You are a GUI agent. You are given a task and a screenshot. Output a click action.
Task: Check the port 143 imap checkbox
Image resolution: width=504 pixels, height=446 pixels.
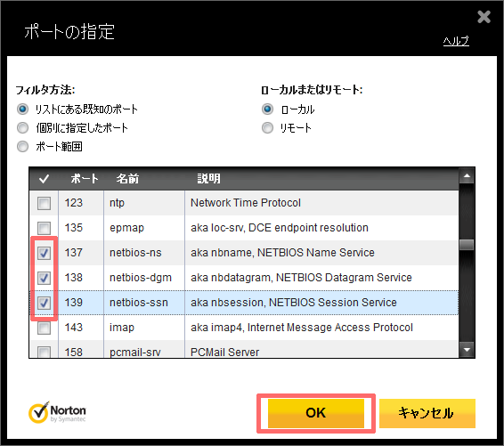[44, 328]
